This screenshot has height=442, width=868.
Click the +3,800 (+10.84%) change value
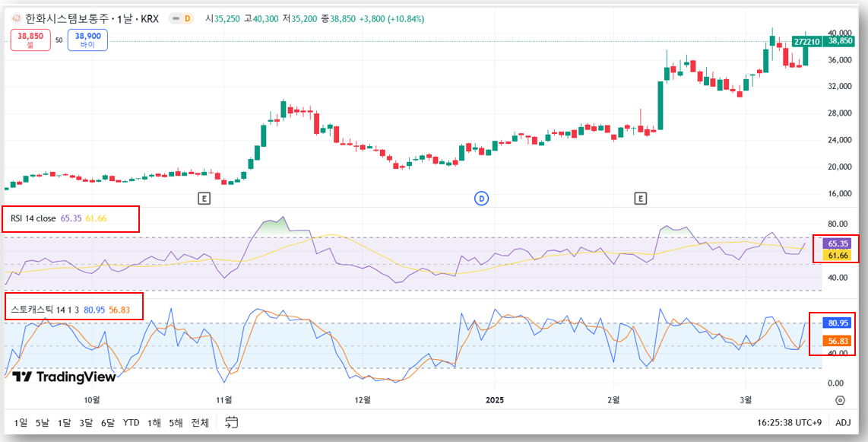(391, 19)
